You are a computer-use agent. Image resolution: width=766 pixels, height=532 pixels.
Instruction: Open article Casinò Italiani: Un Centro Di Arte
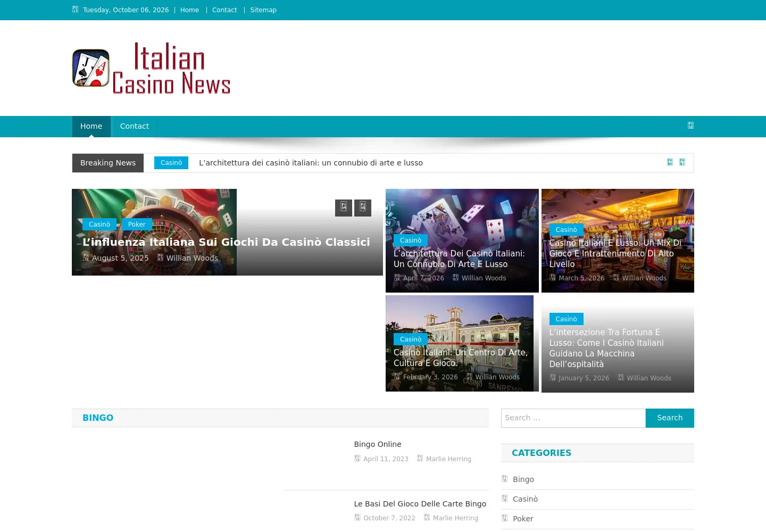click(461, 358)
